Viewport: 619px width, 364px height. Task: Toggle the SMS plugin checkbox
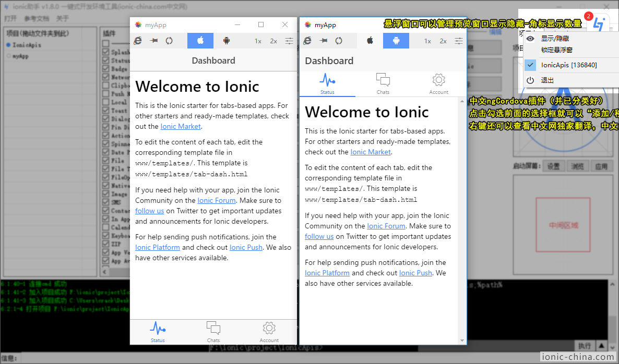point(106,202)
